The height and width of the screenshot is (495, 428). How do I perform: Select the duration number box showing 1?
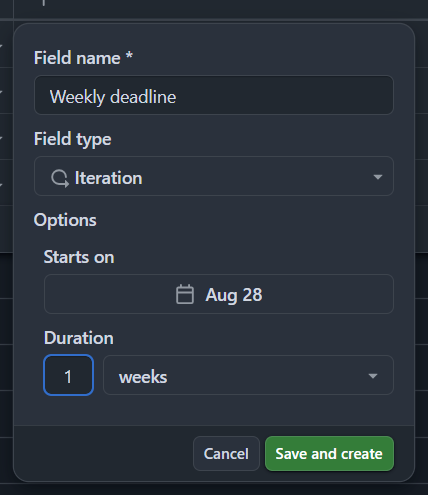coord(68,375)
